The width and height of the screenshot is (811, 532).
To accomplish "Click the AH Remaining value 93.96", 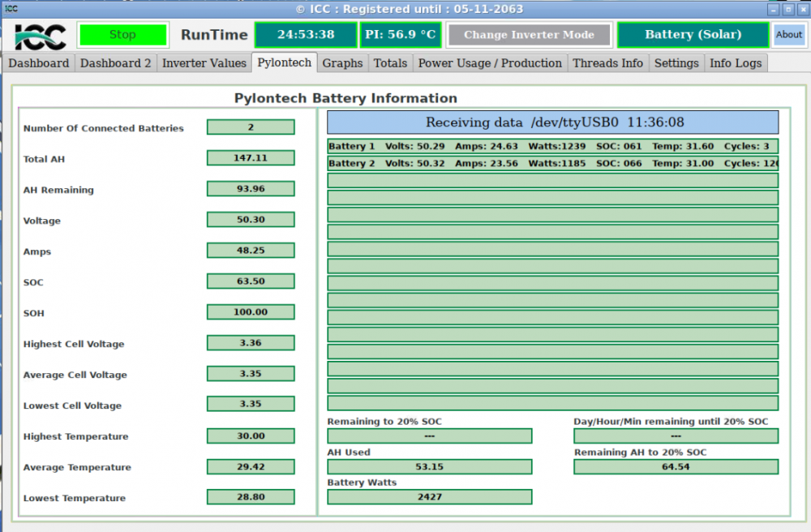I will click(x=251, y=189).
